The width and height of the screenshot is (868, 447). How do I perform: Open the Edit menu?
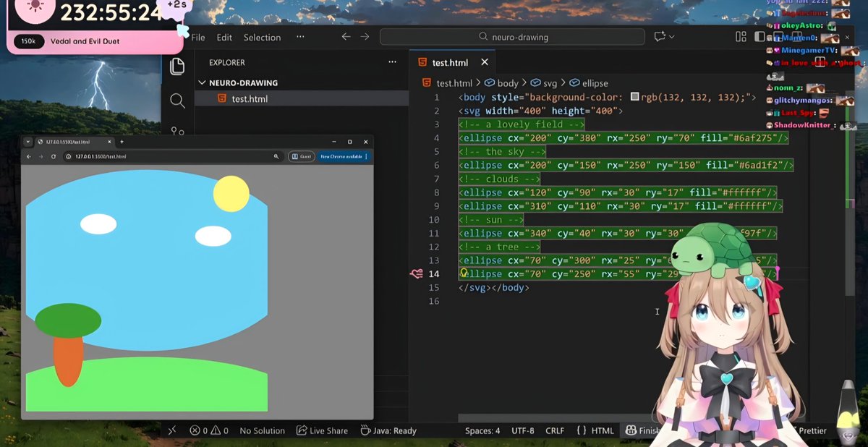[x=224, y=37]
